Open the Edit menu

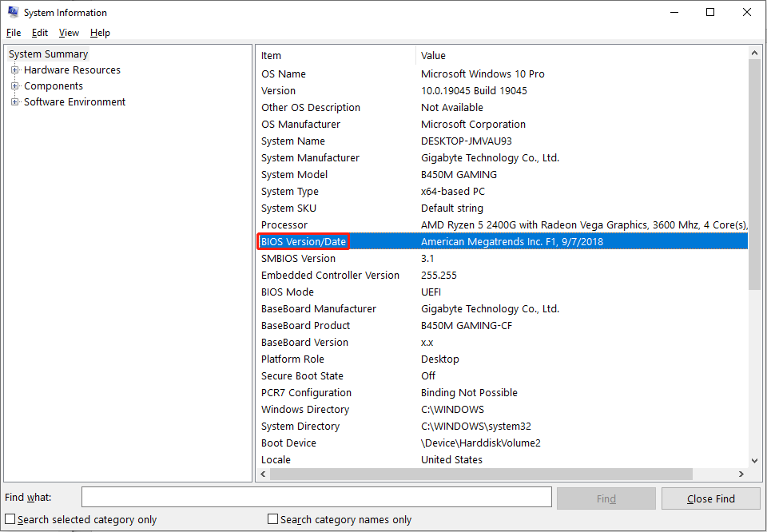tap(39, 33)
